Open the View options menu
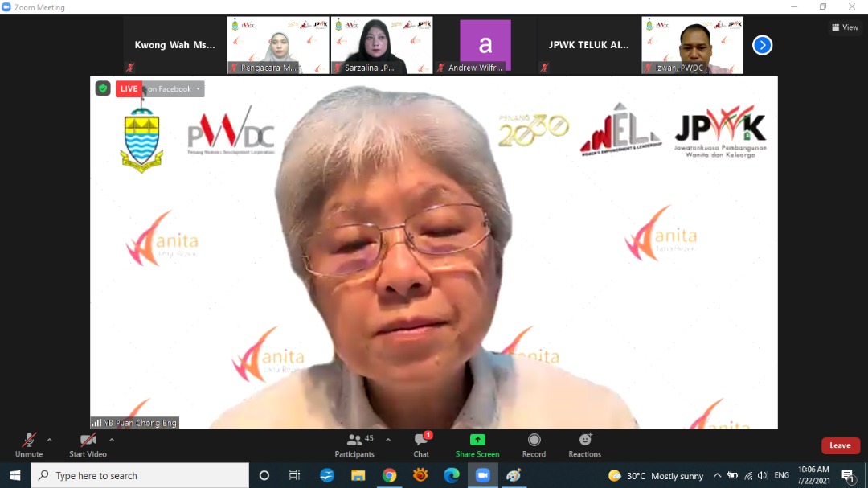The image size is (868, 488). (x=845, y=27)
